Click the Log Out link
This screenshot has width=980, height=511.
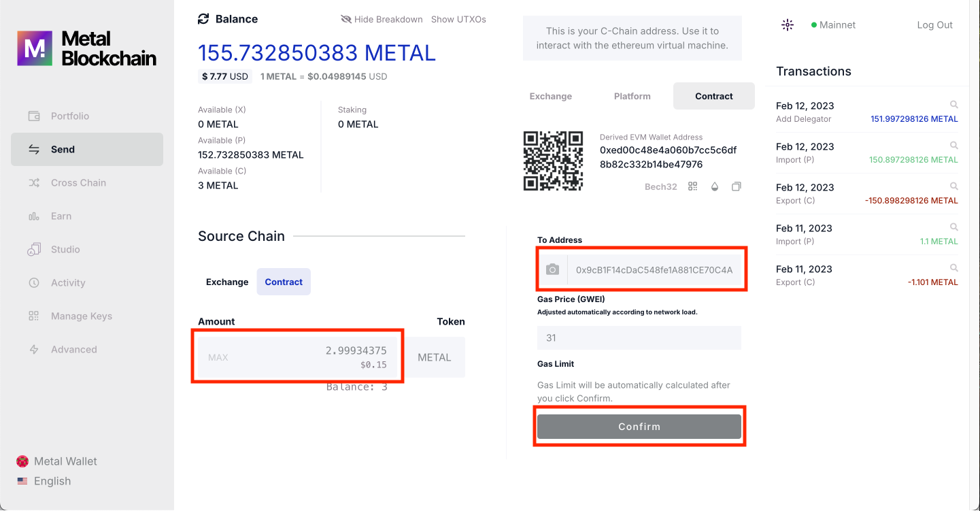(934, 25)
